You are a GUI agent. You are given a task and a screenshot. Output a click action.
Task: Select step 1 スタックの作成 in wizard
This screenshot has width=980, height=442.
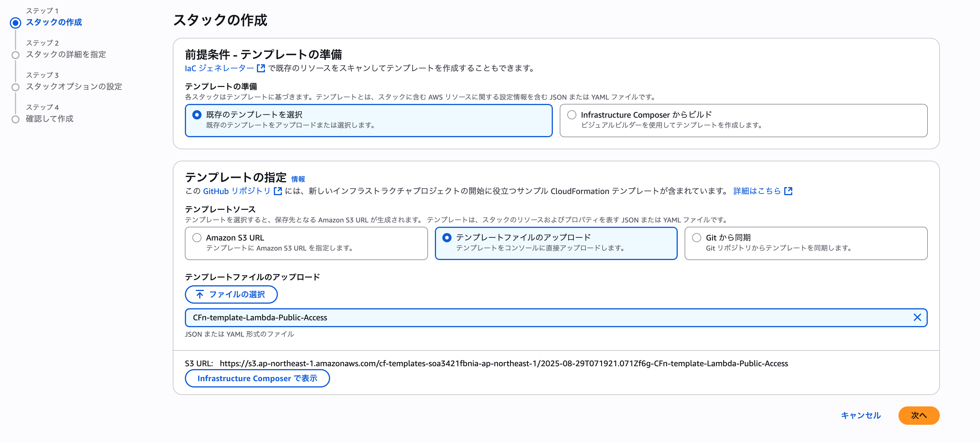[54, 22]
